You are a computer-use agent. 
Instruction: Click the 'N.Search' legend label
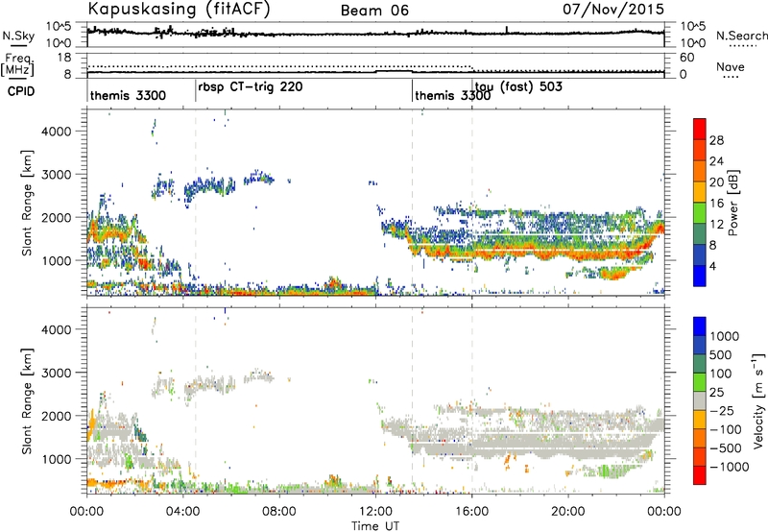pyautogui.click(x=741, y=36)
